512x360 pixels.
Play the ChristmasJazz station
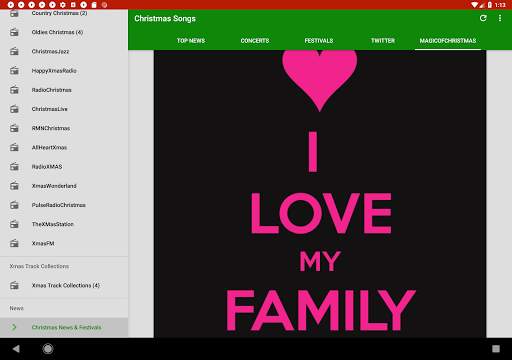click(64, 51)
